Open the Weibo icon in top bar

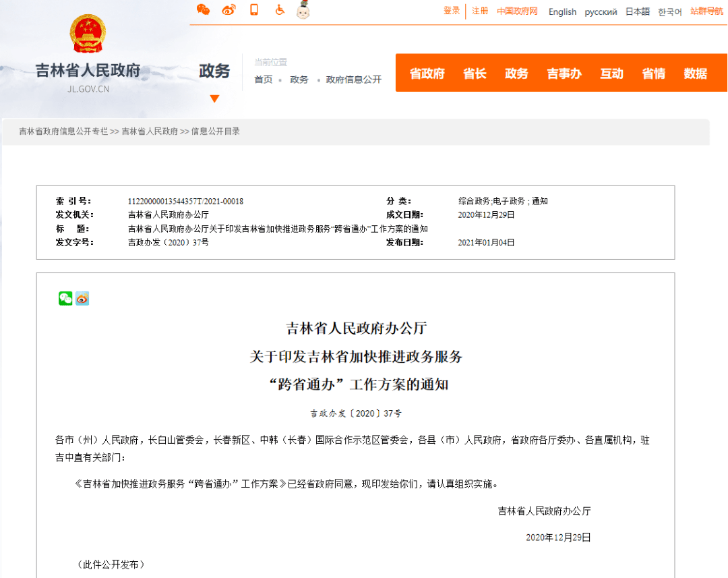(x=229, y=9)
